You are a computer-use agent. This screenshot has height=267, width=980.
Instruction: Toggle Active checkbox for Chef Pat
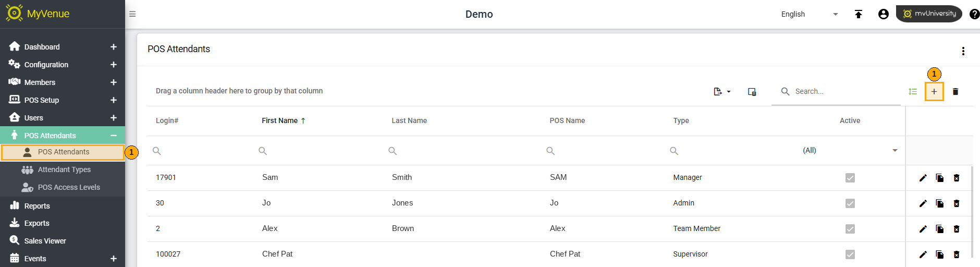click(x=850, y=254)
